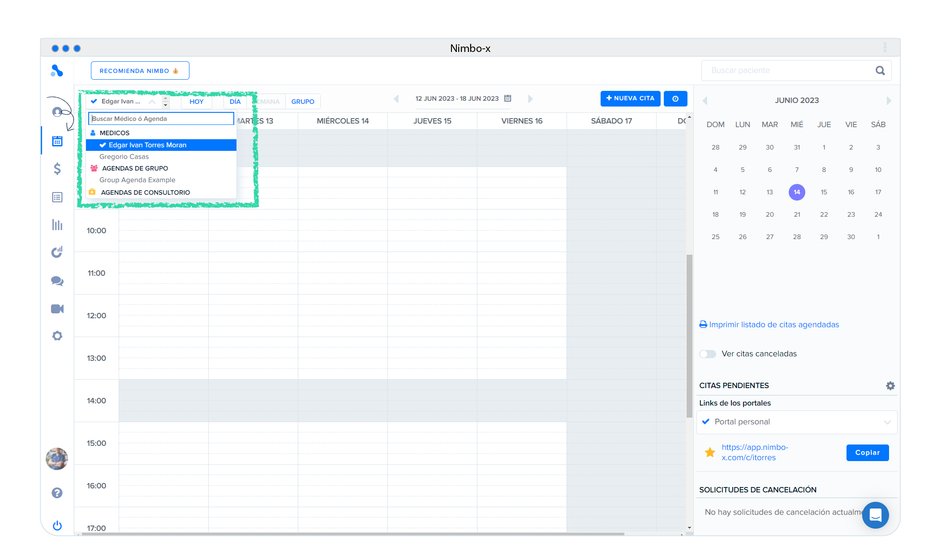Switch to the GRUPO view tab
The image size is (941, 560).
point(303,102)
